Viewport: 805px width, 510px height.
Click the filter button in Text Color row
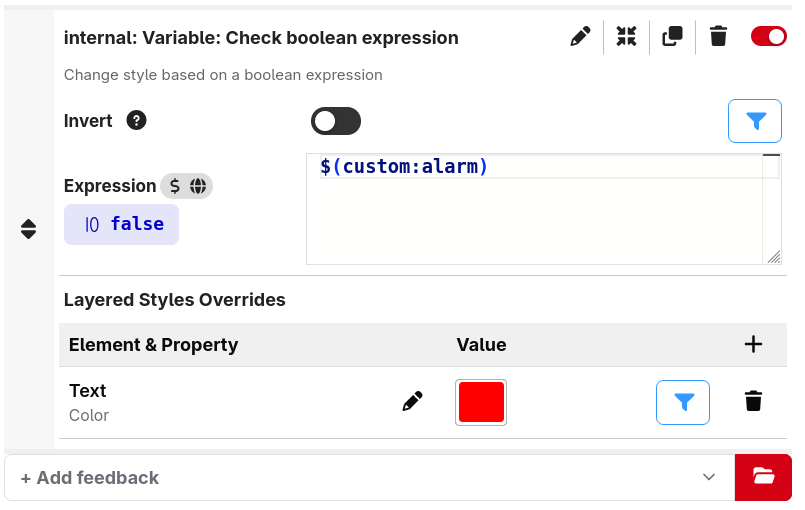pyautogui.click(x=683, y=402)
